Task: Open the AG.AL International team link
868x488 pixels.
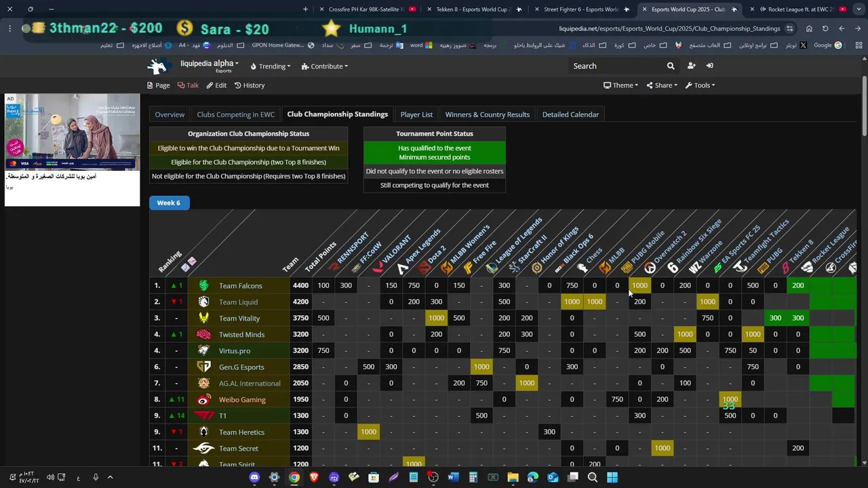Action: tap(250, 383)
